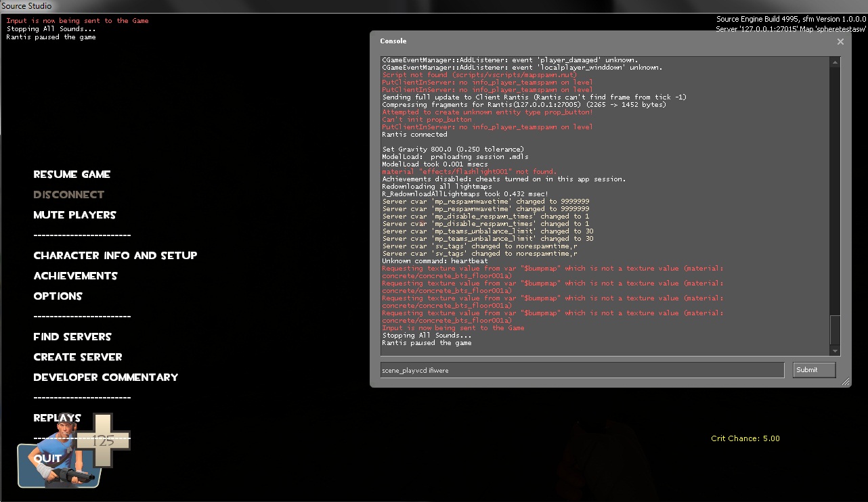Image resolution: width=868 pixels, height=502 pixels.
Task: Click the Console window title
Action: (393, 41)
